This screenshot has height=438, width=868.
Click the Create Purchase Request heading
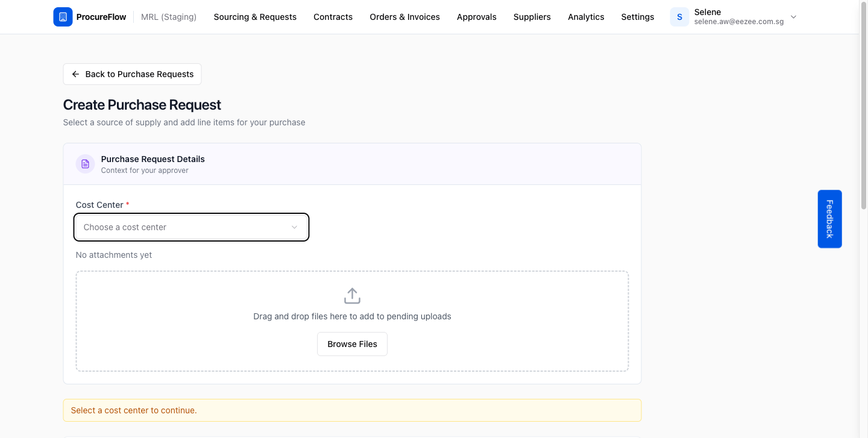tap(142, 105)
